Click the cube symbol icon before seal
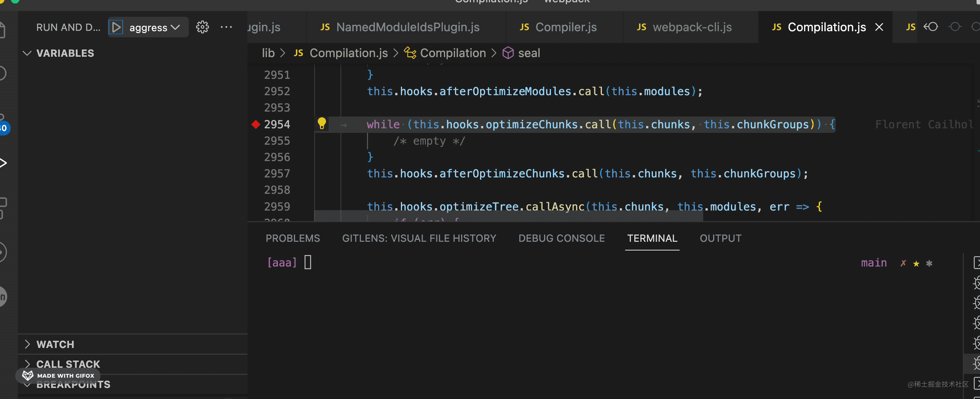 [508, 53]
